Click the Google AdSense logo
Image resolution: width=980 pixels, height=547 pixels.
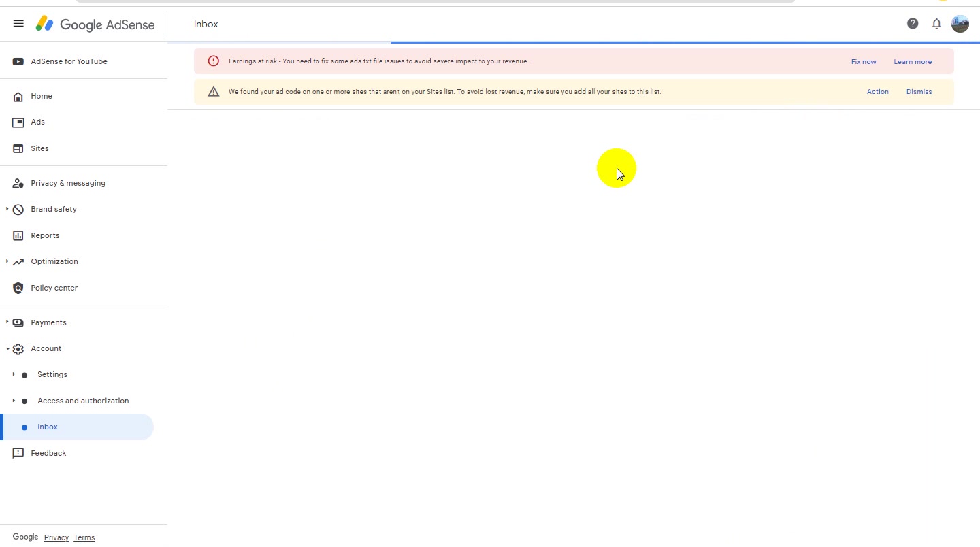(x=95, y=24)
